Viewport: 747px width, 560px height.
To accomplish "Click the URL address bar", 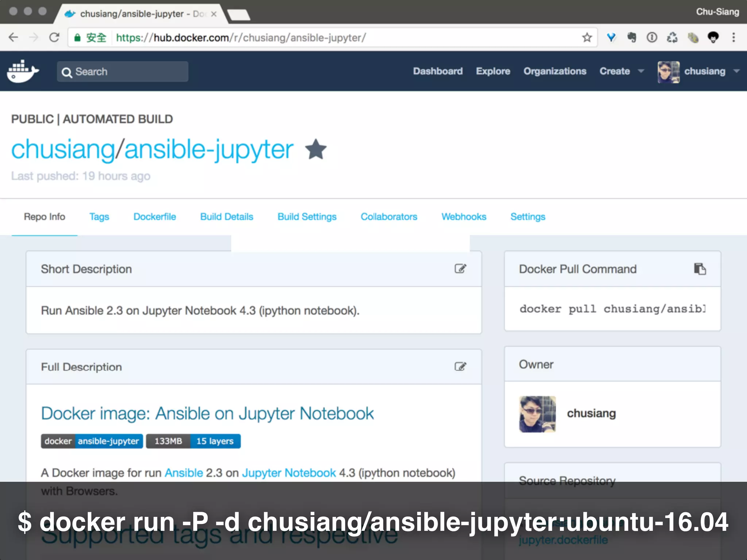I will point(332,38).
